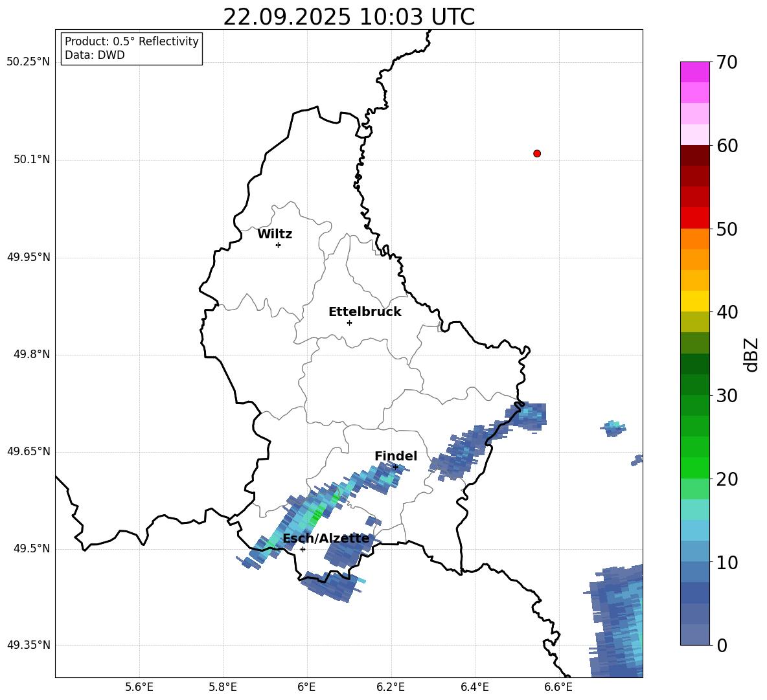The width and height of the screenshot is (767, 700).
Task: Click the 50 value on colorbar
Action: 727,229
